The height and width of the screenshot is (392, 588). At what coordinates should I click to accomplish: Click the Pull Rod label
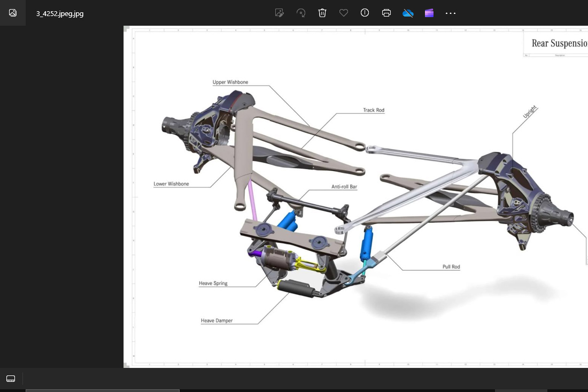[x=452, y=267]
